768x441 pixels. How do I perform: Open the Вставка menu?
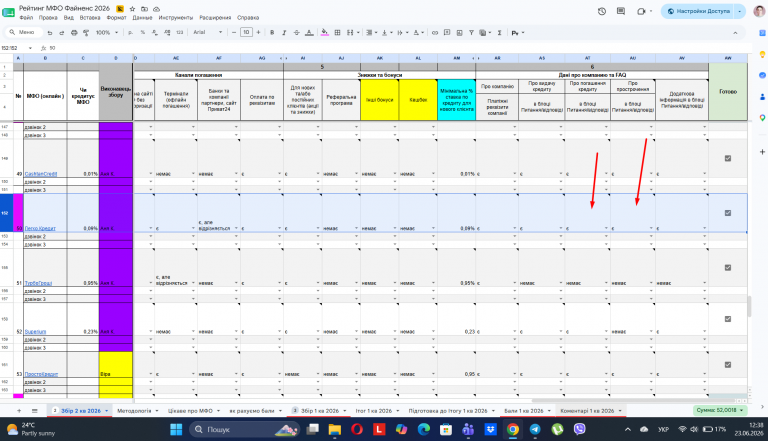(x=90, y=18)
